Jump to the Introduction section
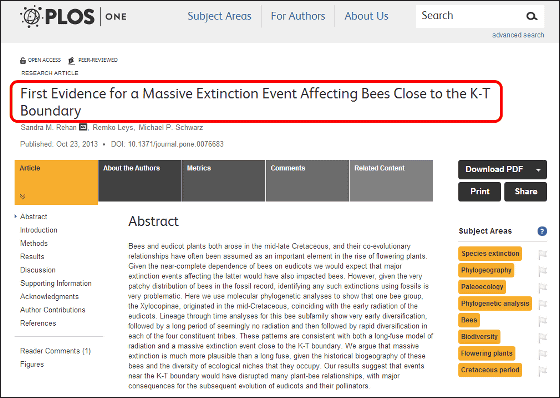The width and height of the screenshot is (560, 398). click(39, 230)
